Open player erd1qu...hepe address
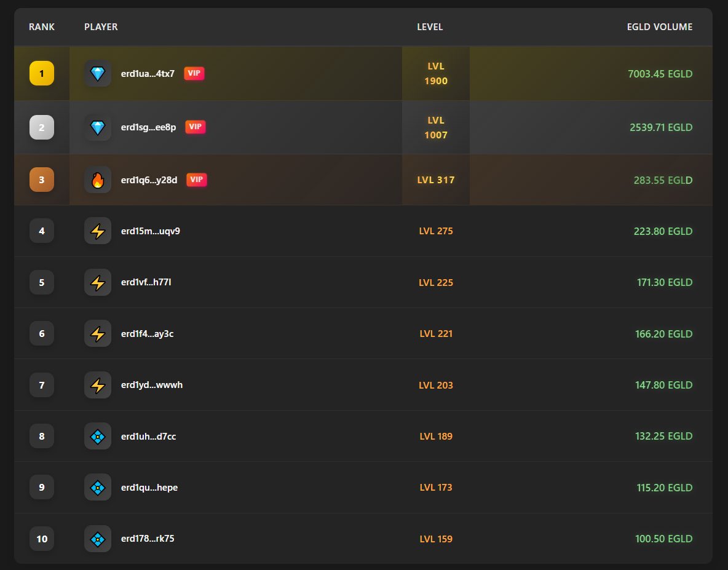The height and width of the screenshot is (570, 728). point(149,488)
